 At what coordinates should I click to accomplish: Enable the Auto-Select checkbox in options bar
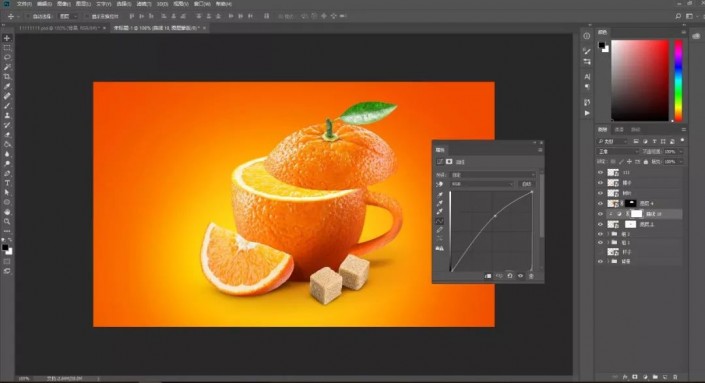coord(28,16)
